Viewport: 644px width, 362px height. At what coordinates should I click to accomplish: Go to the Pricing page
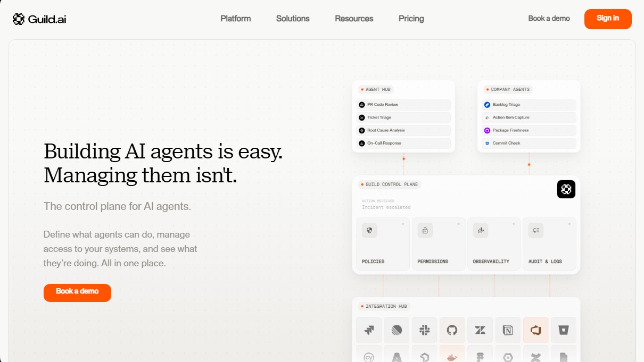pyautogui.click(x=411, y=19)
